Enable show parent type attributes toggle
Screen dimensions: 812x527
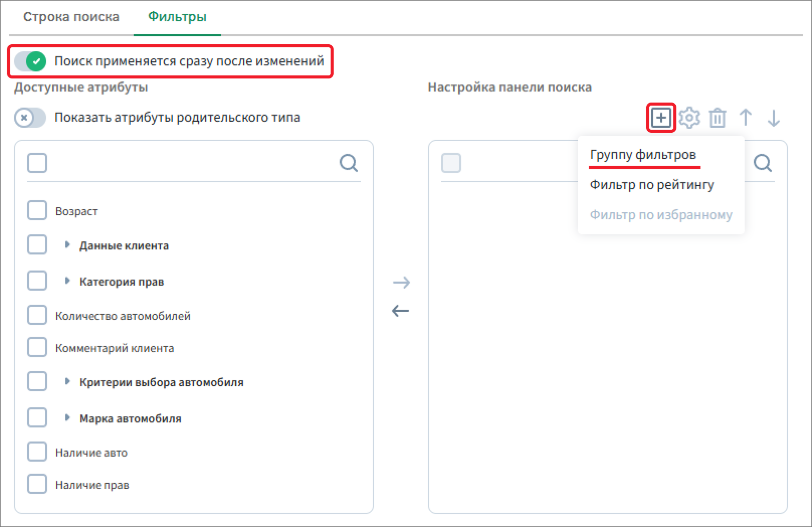30,118
